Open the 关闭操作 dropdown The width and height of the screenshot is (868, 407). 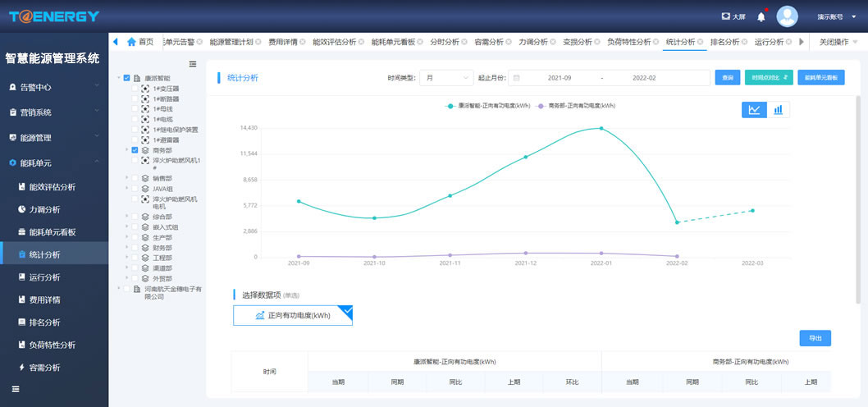click(x=838, y=42)
